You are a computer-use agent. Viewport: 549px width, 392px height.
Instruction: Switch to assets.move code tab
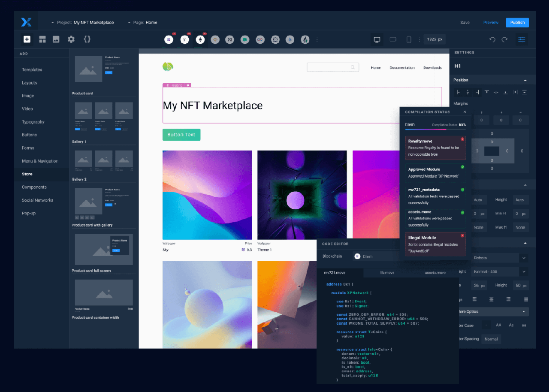(x=435, y=273)
